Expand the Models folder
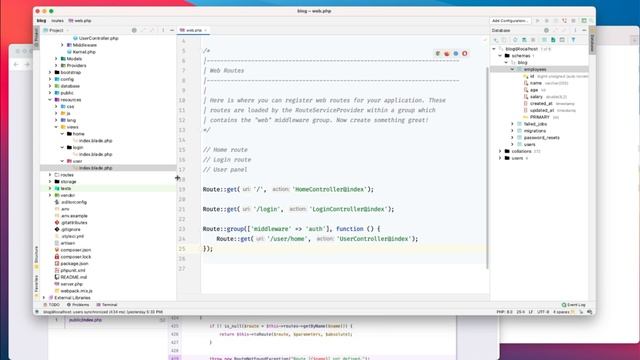640x360 pixels. pos(56,59)
